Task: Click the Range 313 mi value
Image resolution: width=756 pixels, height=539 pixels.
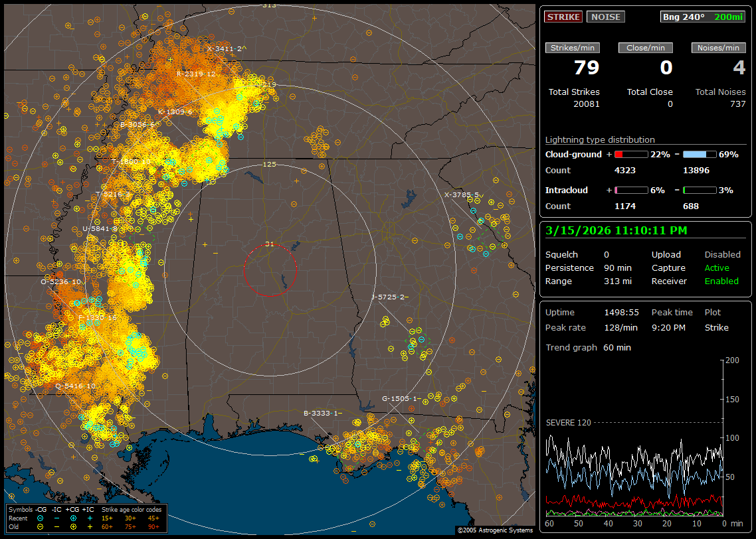Action: pos(617,281)
